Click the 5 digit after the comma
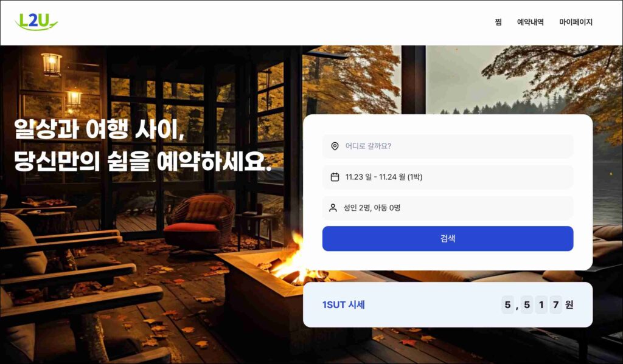 (527, 305)
